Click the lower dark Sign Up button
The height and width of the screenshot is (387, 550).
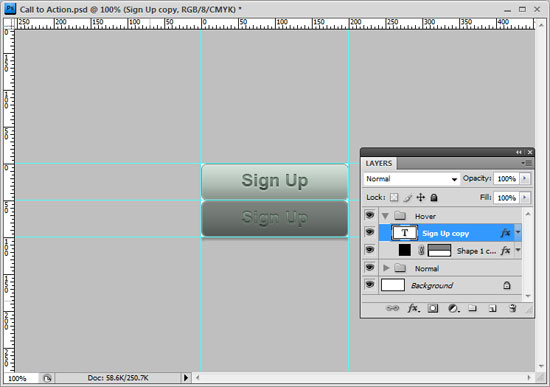[x=275, y=218]
